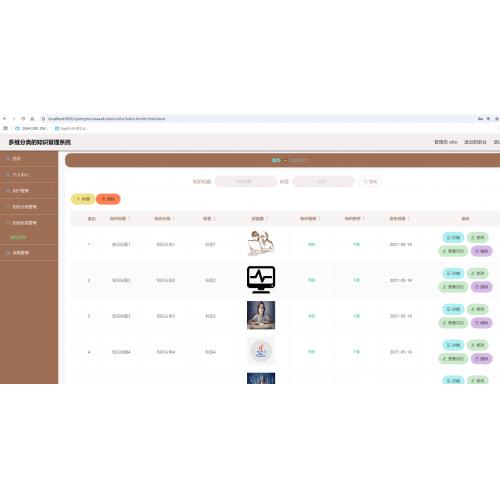Screen dimensions: 500x500
Task: Click the yellow 新增 add button
Action: click(x=83, y=199)
